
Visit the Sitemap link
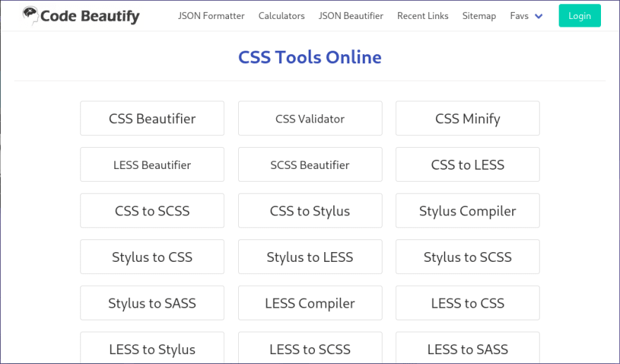[x=479, y=15]
